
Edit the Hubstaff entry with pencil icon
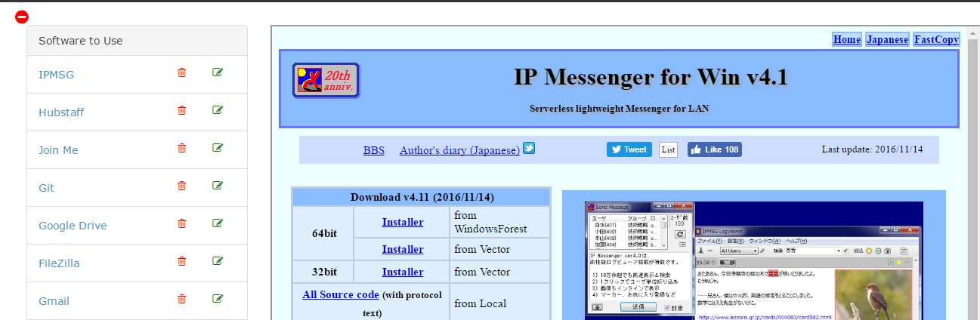pyautogui.click(x=218, y=110)
